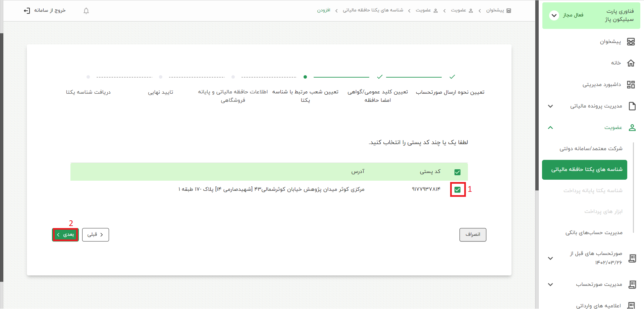
Task: Open خانه in sidebar menu
Action: (x=616, y=63)
